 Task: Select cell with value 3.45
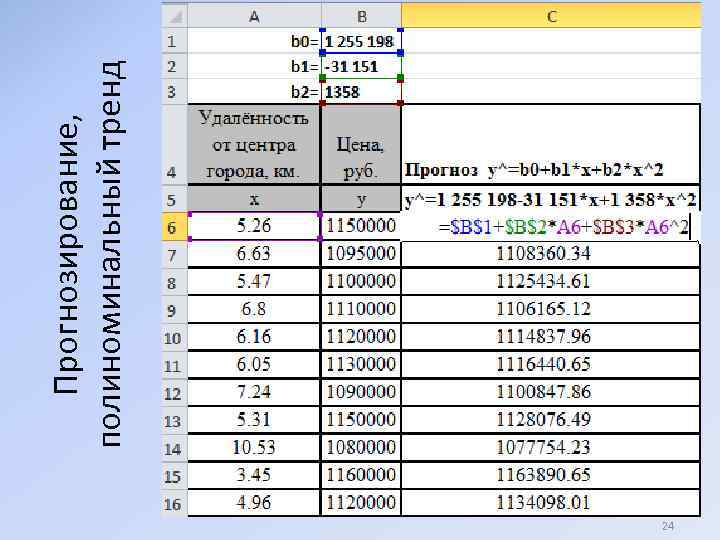pos(254,475)
